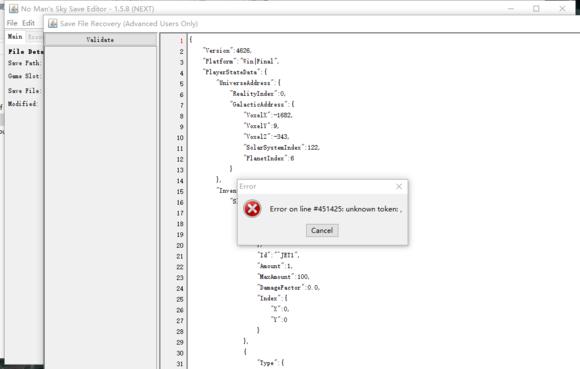Image resolution: width=580 pixels, height=369 pixels.
Task: Click the "PlayerStateData" line in editor
Action: (x=235, y=72)
